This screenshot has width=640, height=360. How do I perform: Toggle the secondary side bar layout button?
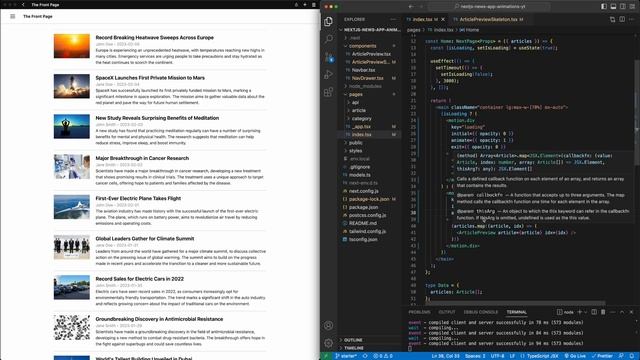(622, 7)
